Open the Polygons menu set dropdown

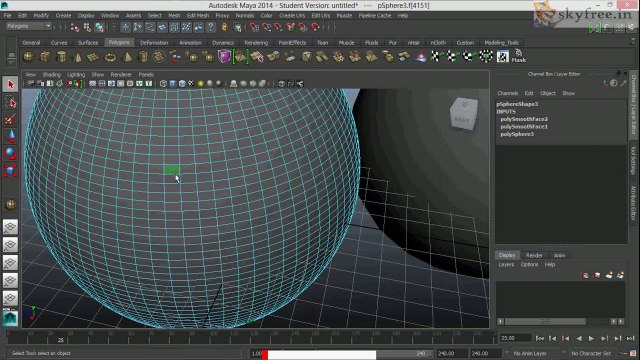point(29,26)
